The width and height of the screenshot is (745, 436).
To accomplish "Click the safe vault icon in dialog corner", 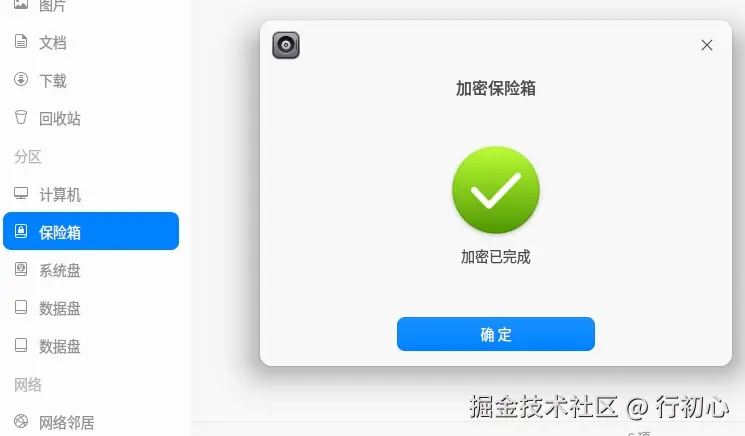I will point(286,45).
